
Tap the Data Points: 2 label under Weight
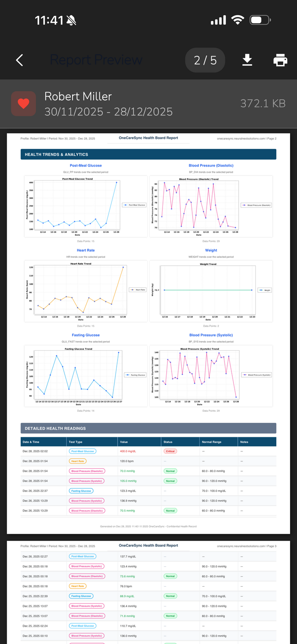(x=211, y=326)
